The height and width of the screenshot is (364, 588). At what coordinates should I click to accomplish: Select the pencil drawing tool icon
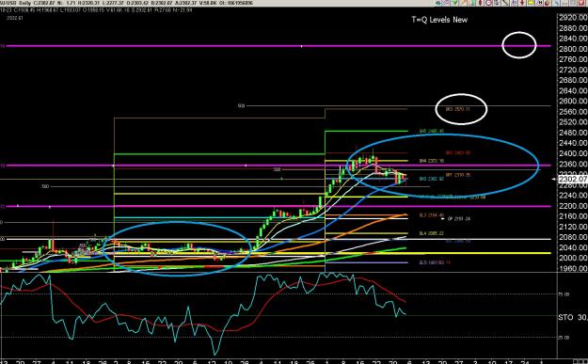point(464,3)
